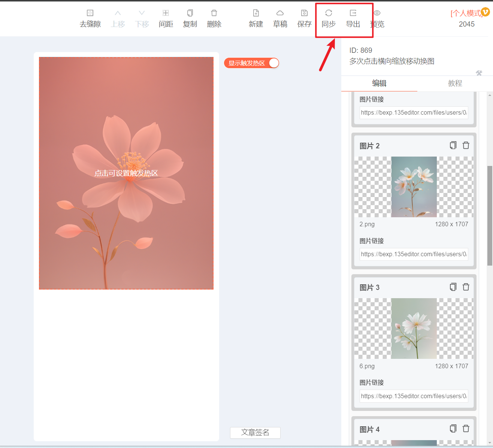The width and height of the screenshot is (493, 448).
Task: Click the 保存 save icon
Action: click(x=304, y=13)
